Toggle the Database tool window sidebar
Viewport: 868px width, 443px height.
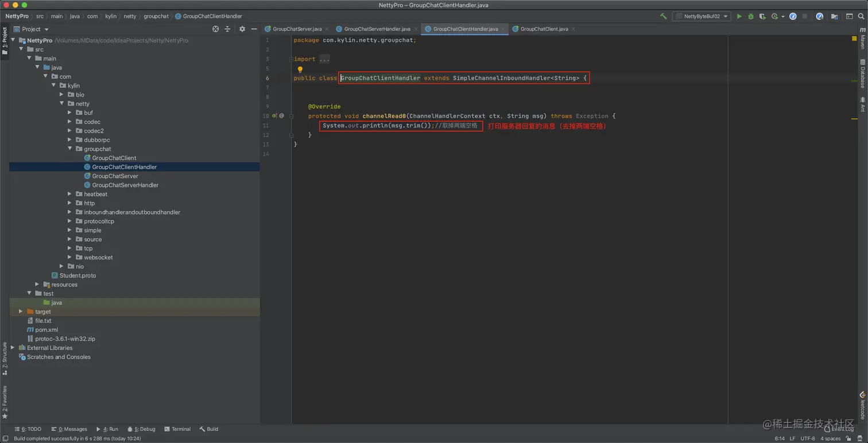(862, 73)
